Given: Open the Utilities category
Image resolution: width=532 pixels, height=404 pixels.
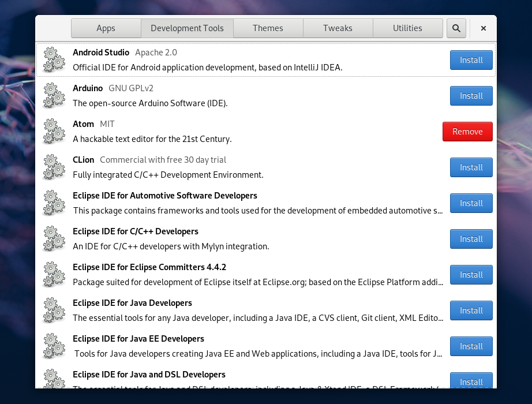Looking at the screenshot, I should coord(407,28).
